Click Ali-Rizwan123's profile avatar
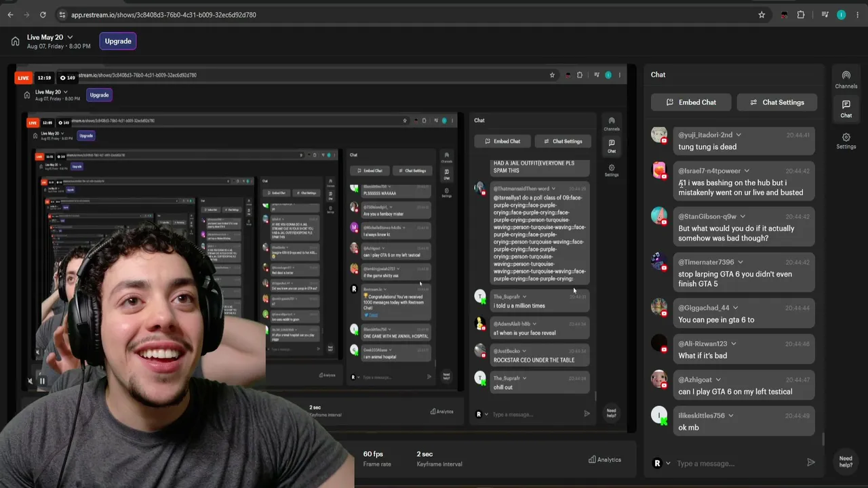Viewport: 868px width, 488px height. 659,343
